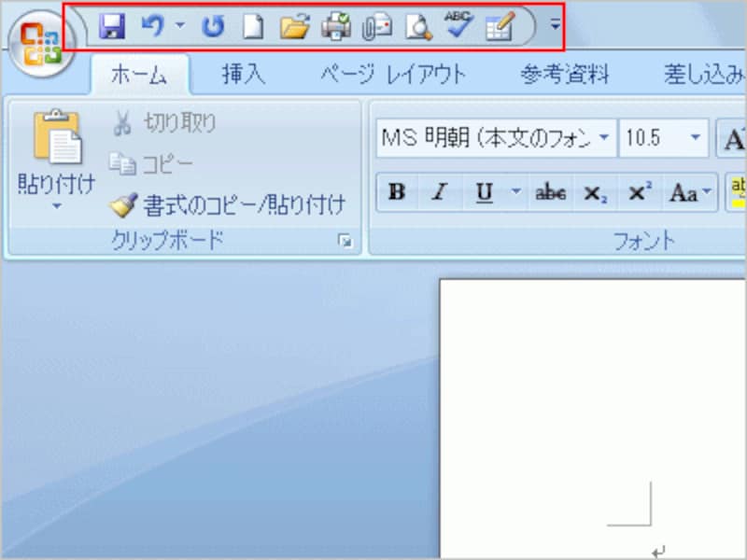Screen dimensions: 747x560
Task: Open クリップボード dialog launcher
Action: click(x=345, y=241)
